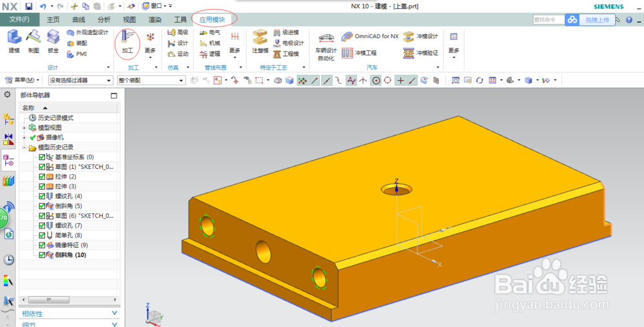Click the 名称 column header
The height and width of the screenshot is (327, 644).
coord(68,108)
